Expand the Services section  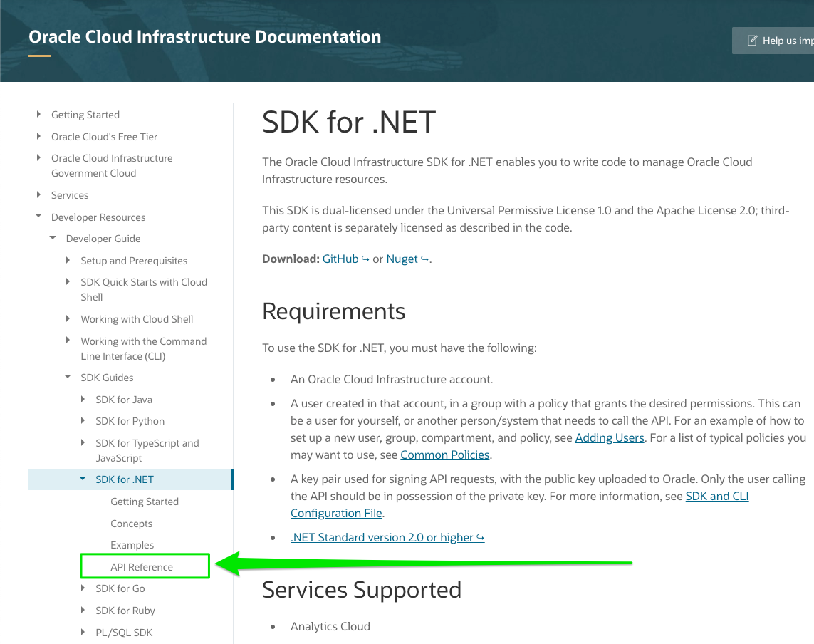pyautogui.click(x=38, y=194)
